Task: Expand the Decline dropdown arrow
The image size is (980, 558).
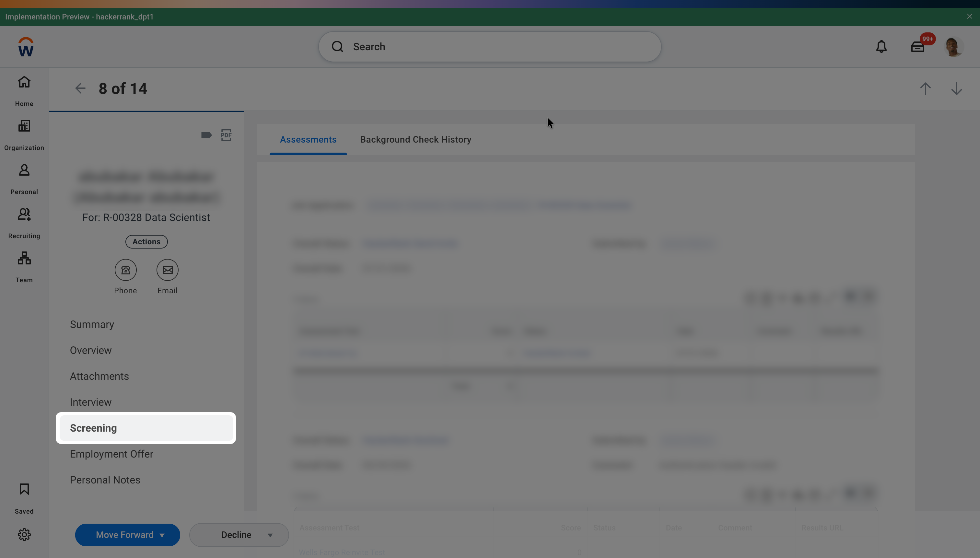Action: (x=270, y=535)
